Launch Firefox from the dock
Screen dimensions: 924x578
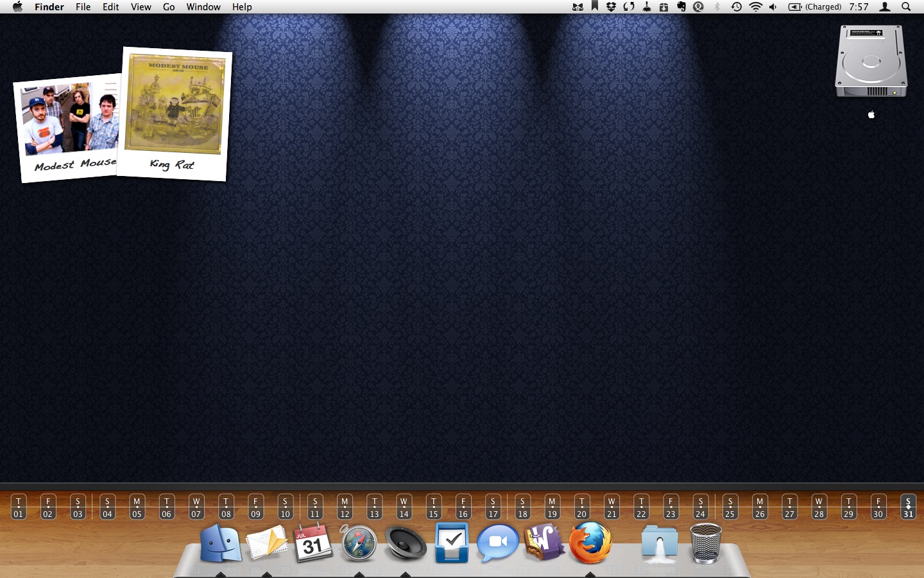[x=590, y=543]
